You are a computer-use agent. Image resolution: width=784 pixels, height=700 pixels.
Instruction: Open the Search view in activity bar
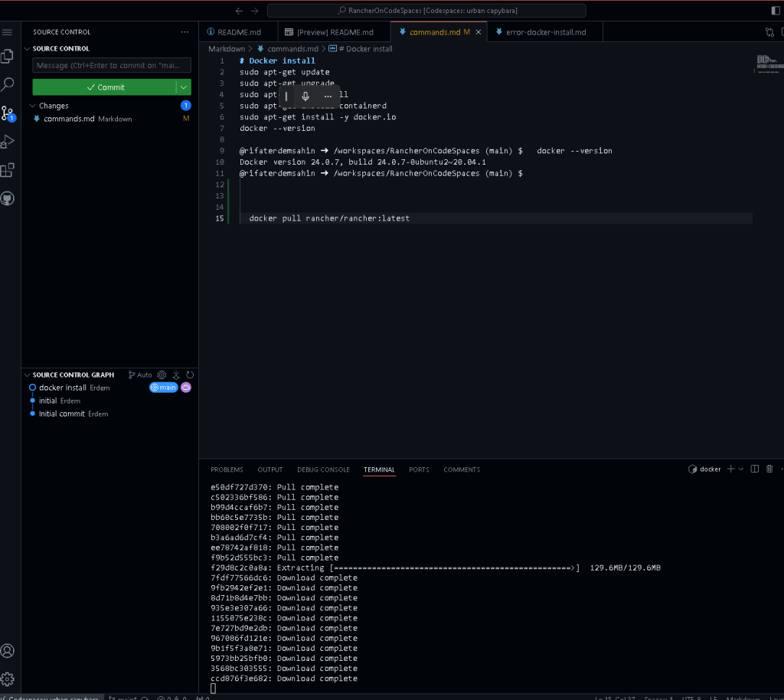[x=8, y=84]
